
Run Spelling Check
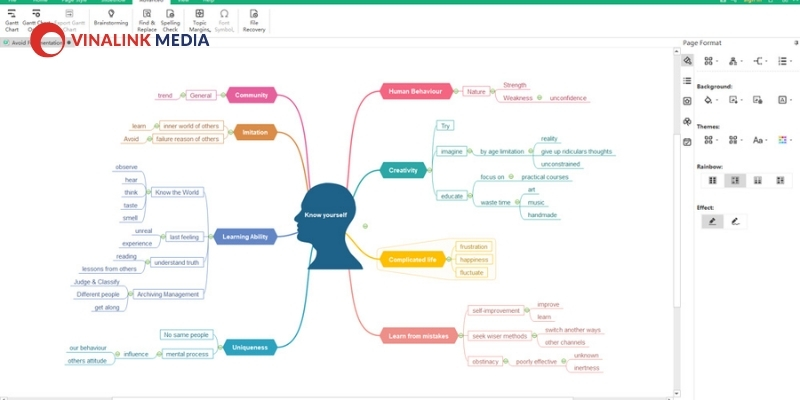coord(170,20)
